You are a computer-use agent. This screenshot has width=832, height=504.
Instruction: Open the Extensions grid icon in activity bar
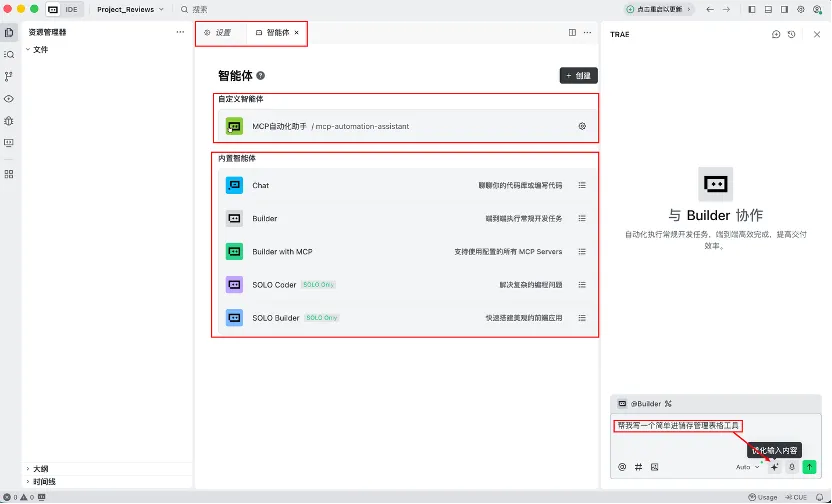click(x=9, y=174)
